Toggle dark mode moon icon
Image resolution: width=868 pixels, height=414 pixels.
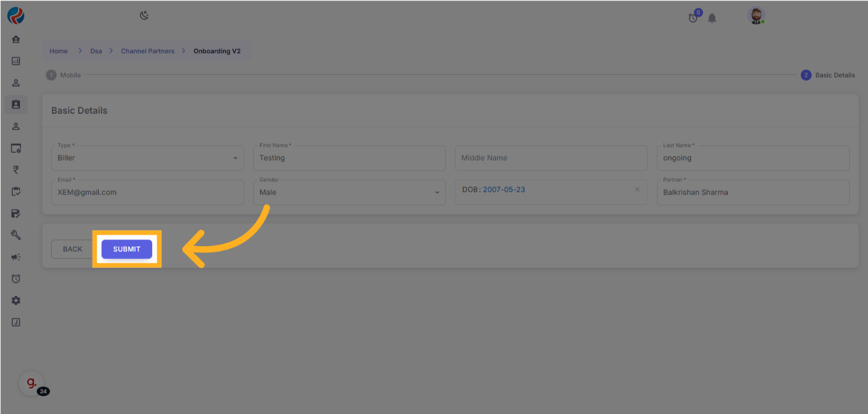144,16
